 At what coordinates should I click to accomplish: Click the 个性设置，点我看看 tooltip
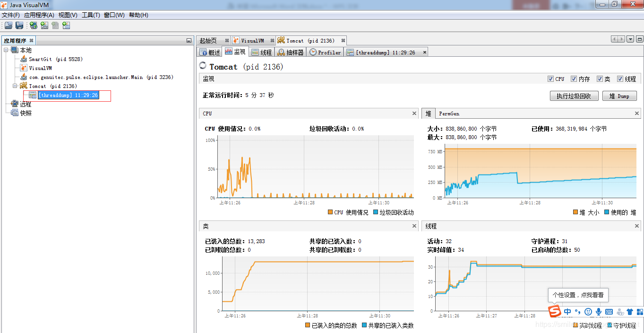click(578, 295)
